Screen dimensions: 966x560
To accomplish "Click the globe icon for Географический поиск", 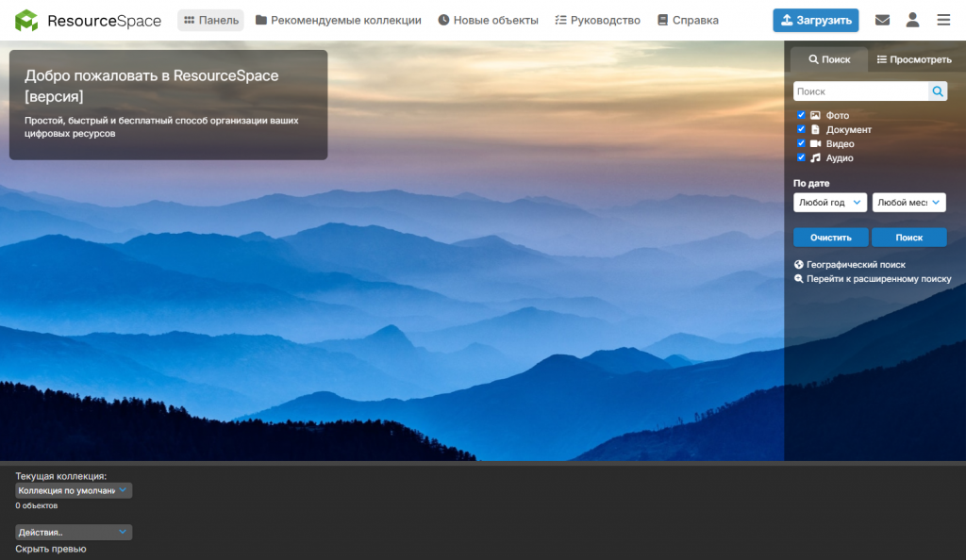I will coord(799,265).
